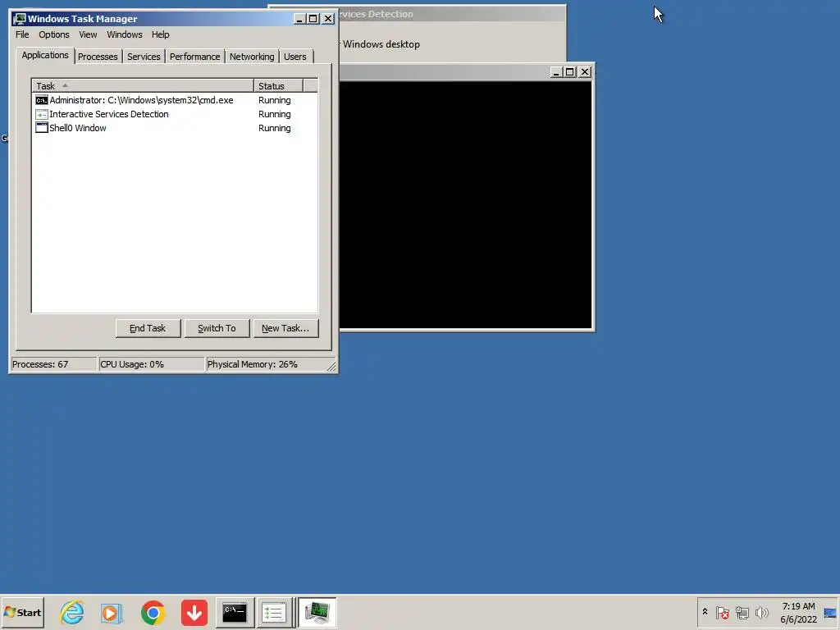Switch to the Processes tab
This screenshot has height=630, width=840.
[98, 57]
